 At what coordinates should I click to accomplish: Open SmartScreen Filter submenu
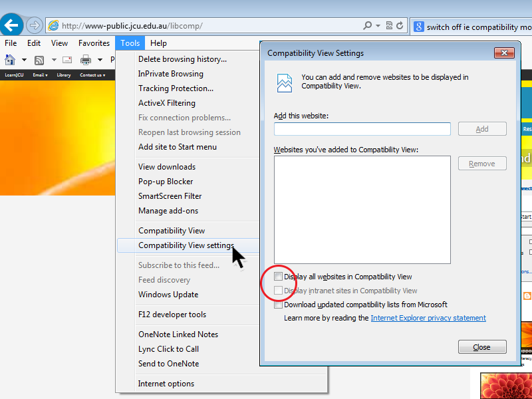click(170, 196)
